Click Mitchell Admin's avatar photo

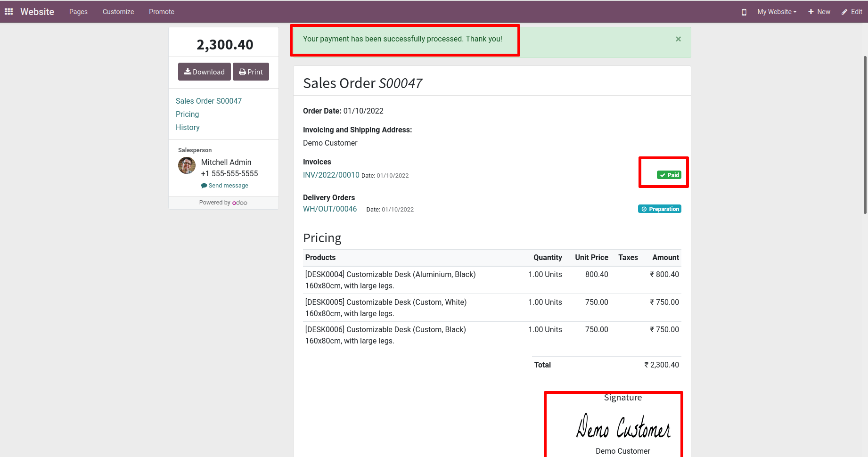(x=187, y=165)
